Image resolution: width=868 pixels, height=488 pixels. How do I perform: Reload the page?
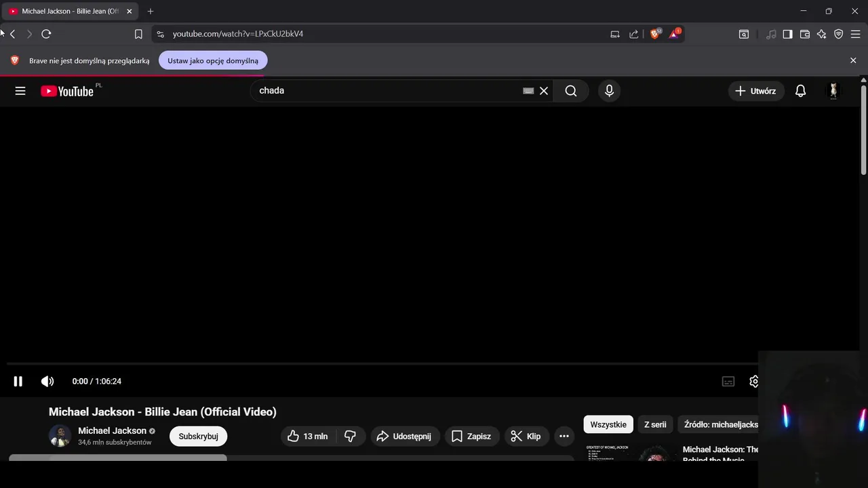pyautogui.click(x=46, y=34)
